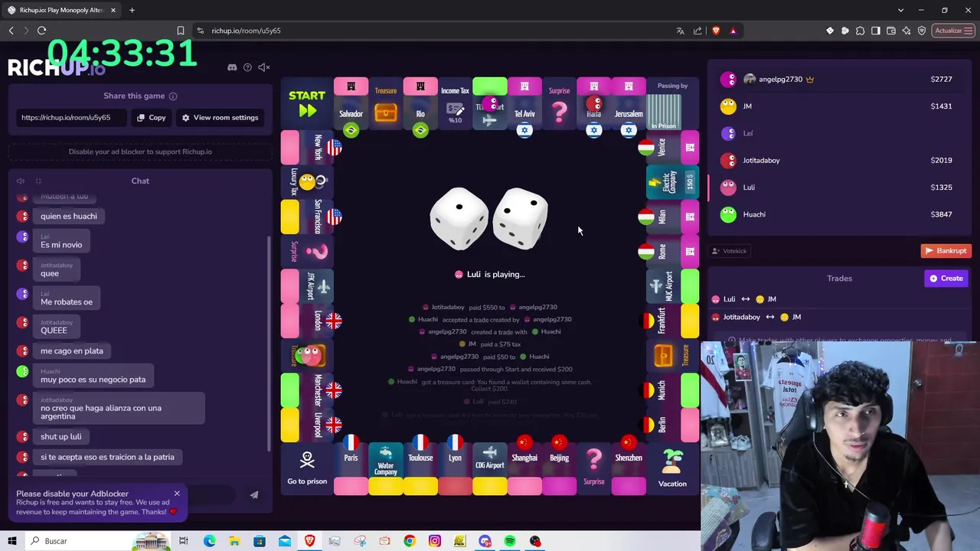
Task: Click the chat message 'shut up luli'
Action: (x=61, y=437)
